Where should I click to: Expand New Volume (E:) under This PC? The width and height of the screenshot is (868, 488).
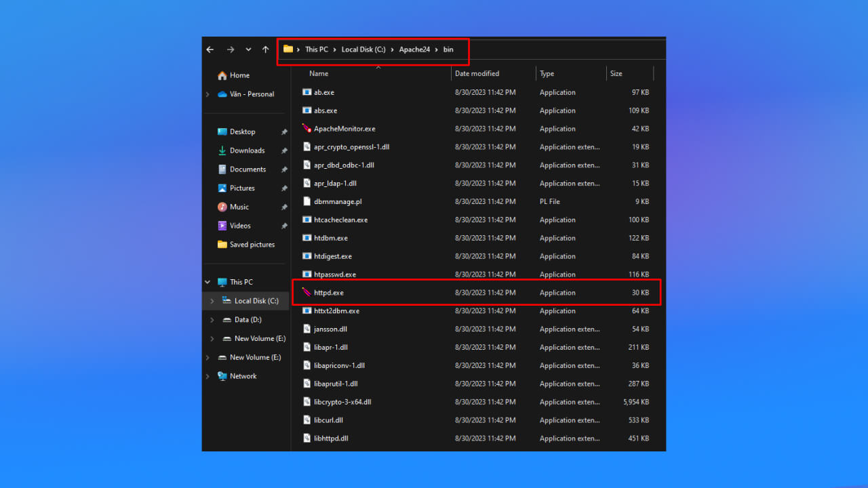[x=212, y=339]
